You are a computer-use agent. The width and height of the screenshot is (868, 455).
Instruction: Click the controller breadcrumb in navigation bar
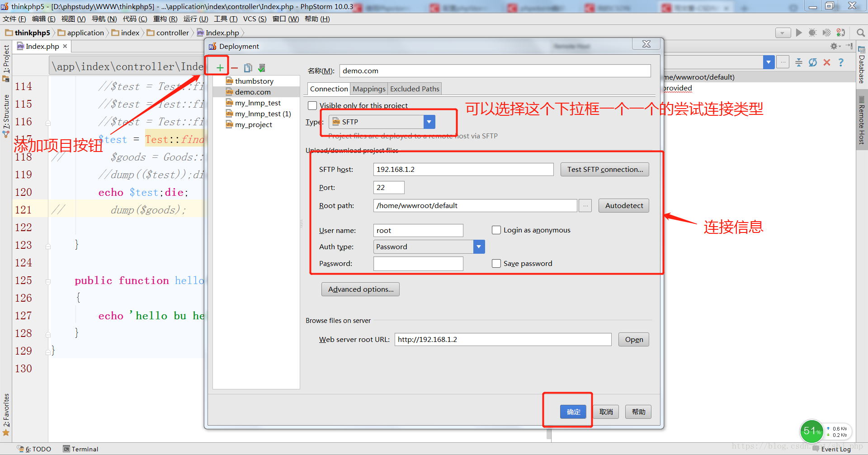[x=168, y=33]
